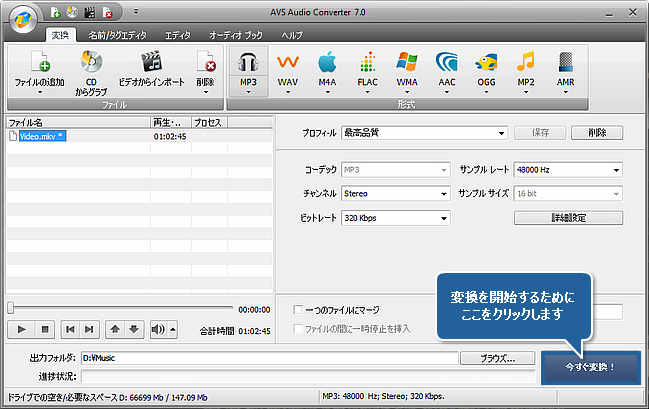Click the プロセス column header
This screenshot has height=409, width=649.
(209, 123)
